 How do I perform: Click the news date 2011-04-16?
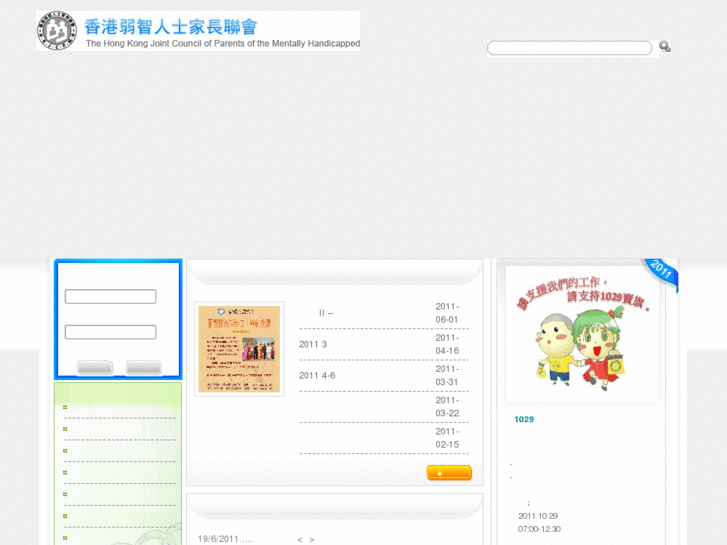tap(447, 344)
